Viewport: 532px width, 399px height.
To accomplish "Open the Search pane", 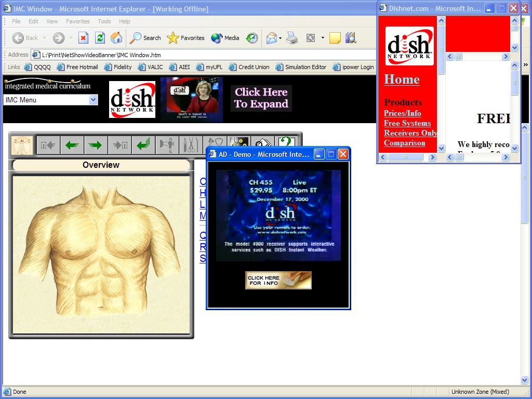I will coord(145,38).
